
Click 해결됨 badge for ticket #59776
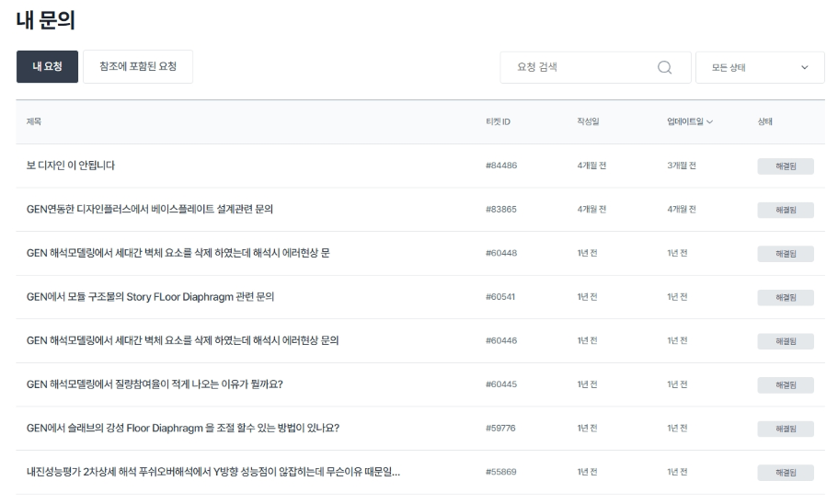click(x=786, y=430)
